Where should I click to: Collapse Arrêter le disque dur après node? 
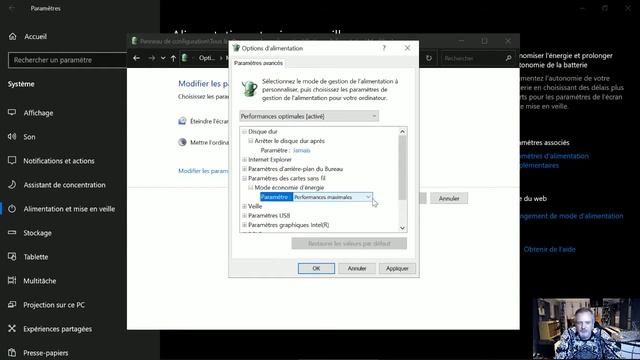[251, 141]
